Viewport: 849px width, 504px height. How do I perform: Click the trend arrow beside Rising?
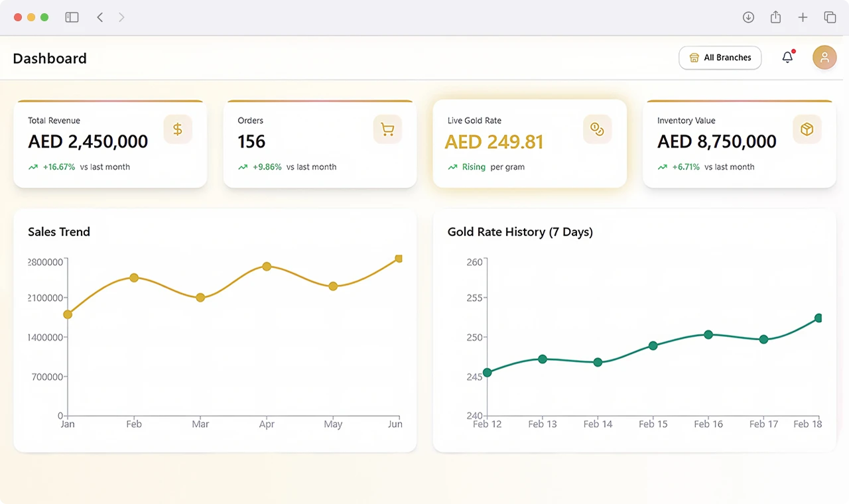[452, 167]
